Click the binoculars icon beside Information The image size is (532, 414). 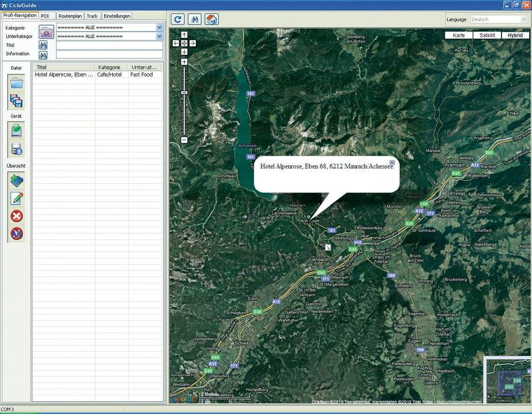(x=43, y=55)
